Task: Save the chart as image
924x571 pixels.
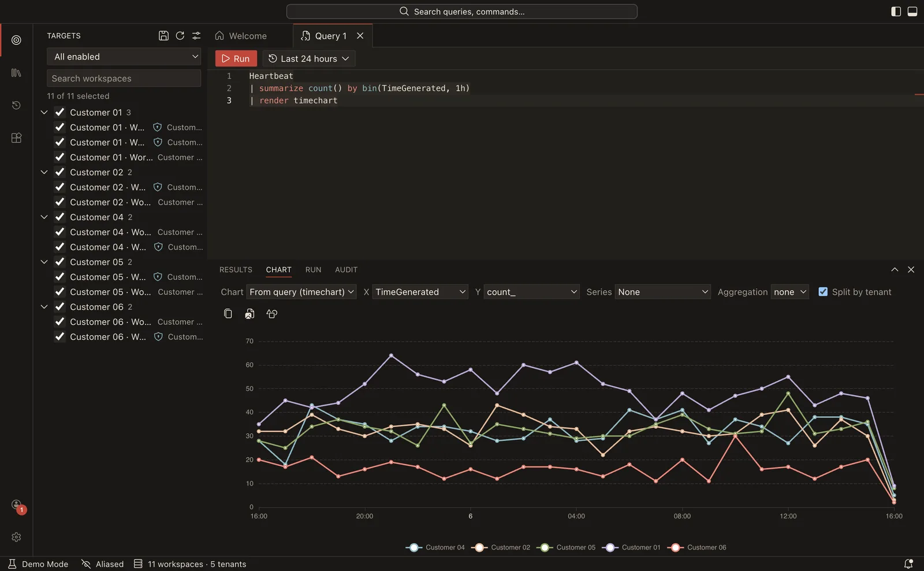Action: point(249,314)
